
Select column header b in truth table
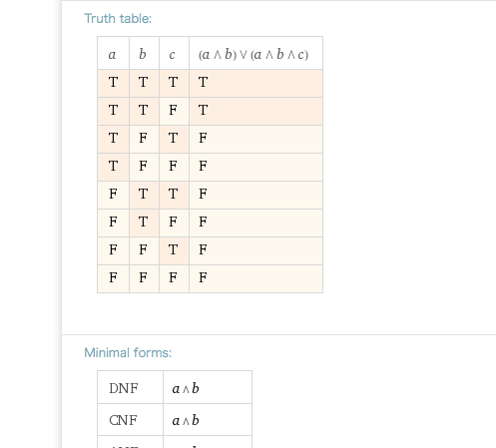pos(143,54)
